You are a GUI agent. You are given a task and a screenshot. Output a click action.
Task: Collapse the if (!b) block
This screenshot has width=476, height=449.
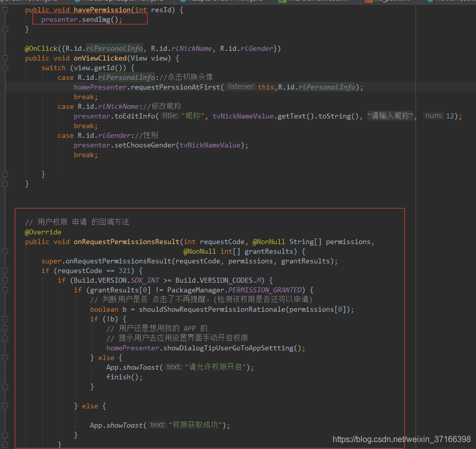tap(5, 319)
